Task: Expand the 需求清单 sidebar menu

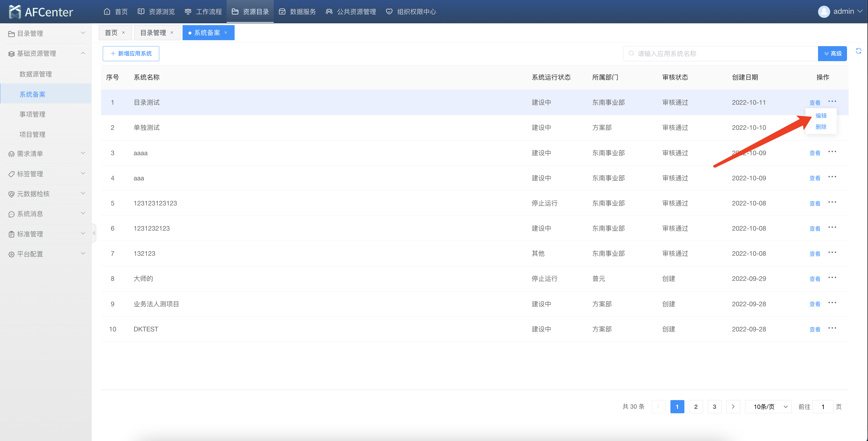Action: 46,154
